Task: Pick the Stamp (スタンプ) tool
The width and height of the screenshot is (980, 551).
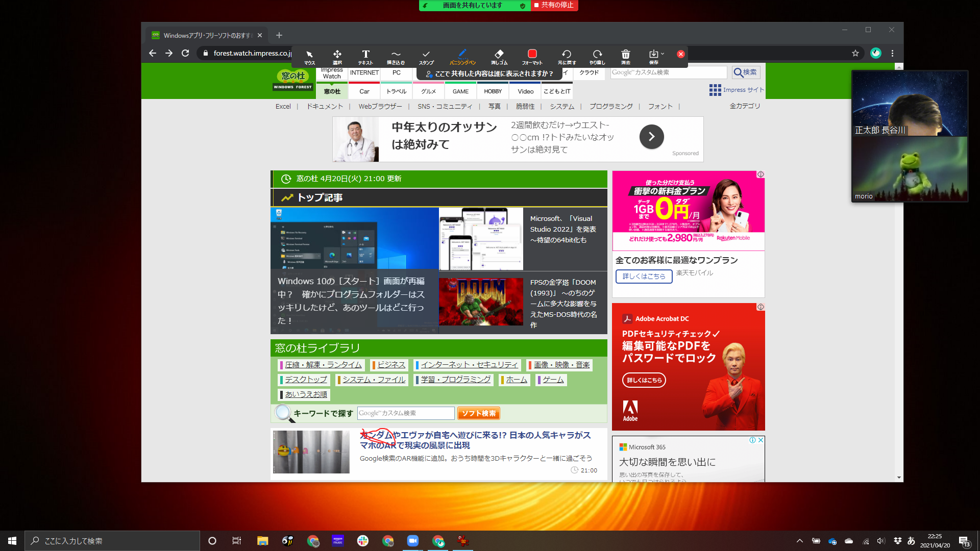Action: coord(426,57)
